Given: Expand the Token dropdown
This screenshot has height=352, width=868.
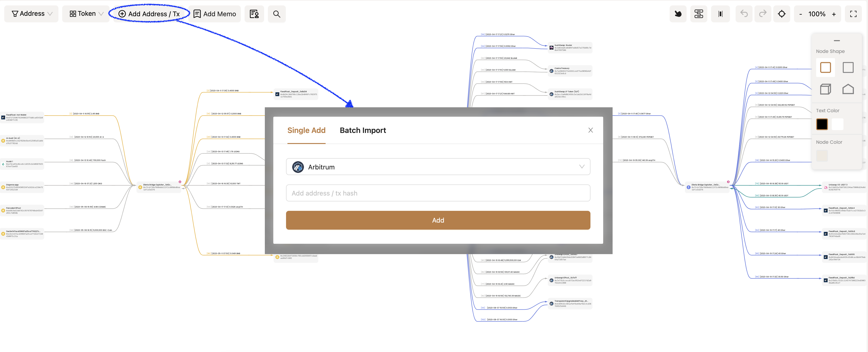Looking at the screenshot, I should [x=86, y=14].
